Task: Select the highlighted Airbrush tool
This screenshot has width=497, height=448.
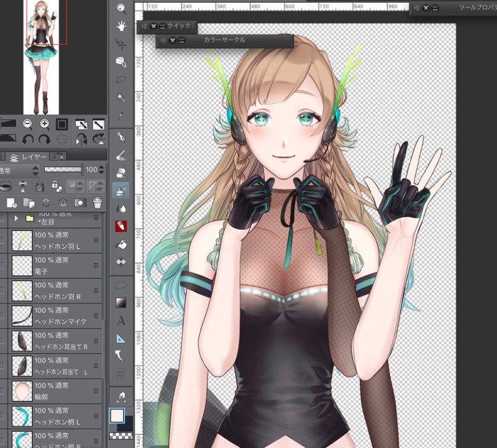Action: point(121,191)
